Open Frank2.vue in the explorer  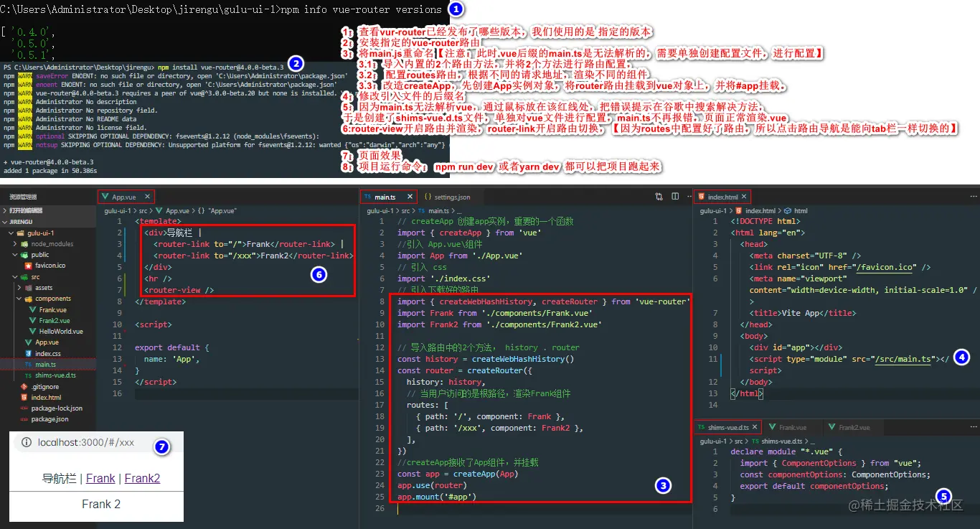[x=55, y=320]
